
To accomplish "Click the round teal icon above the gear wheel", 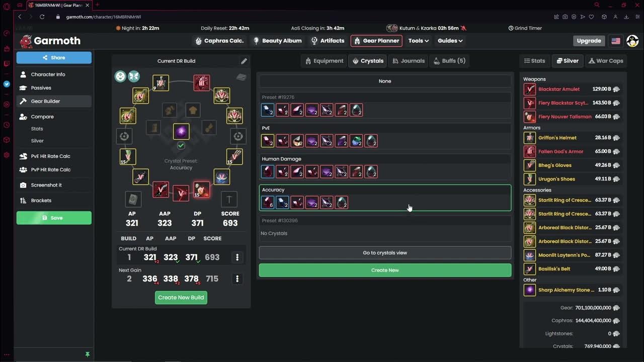I will pyautogui.click(x=120, y=76).
